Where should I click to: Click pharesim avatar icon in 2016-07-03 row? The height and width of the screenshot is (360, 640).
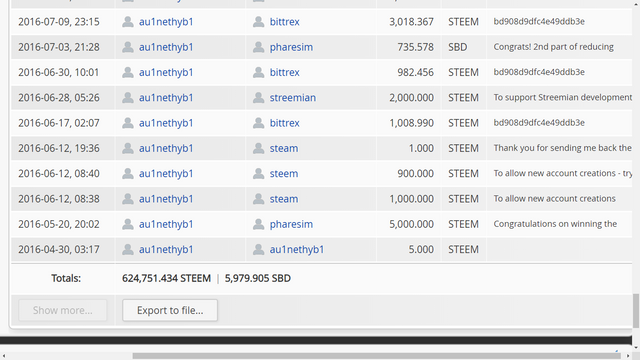[x=258, y=47]
